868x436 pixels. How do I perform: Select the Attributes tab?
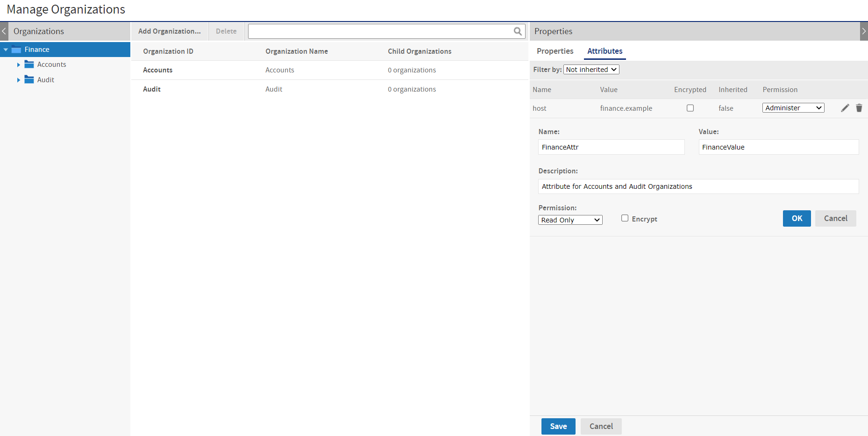(605, 51)
